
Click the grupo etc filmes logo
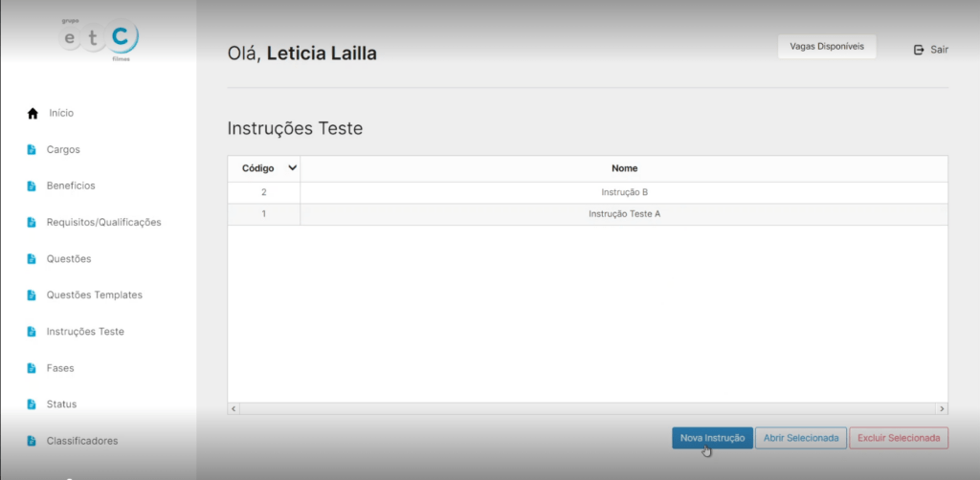100,40
